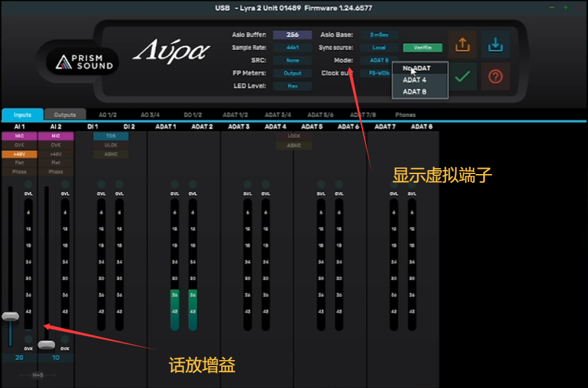
Task: Click the green checkmark confirm icon
Action: (463, 76)
